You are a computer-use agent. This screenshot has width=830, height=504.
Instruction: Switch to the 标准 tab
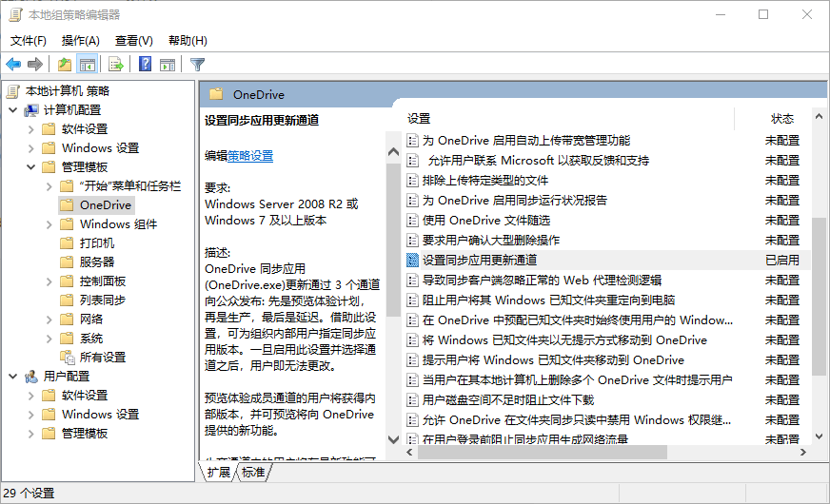pos(253,472)
